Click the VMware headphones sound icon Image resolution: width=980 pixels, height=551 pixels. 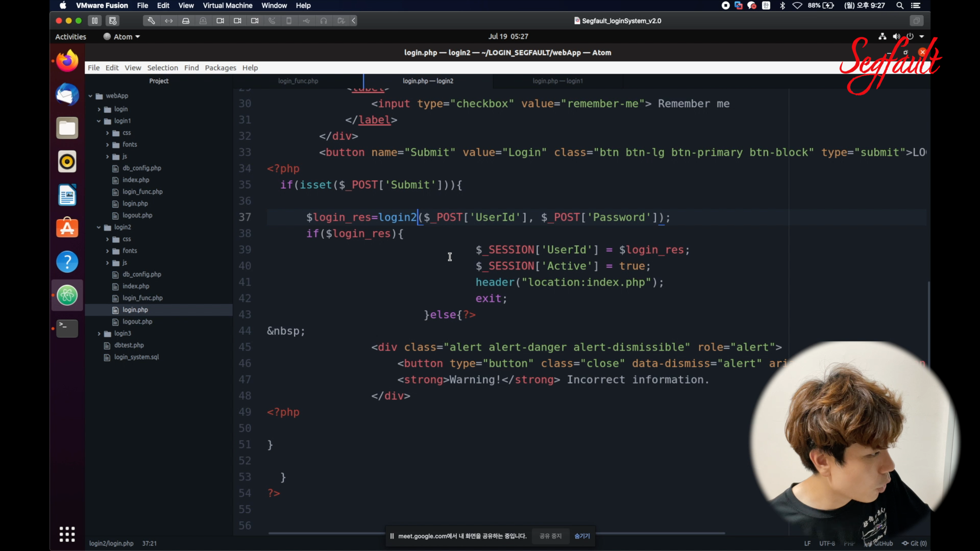(324, 21)
